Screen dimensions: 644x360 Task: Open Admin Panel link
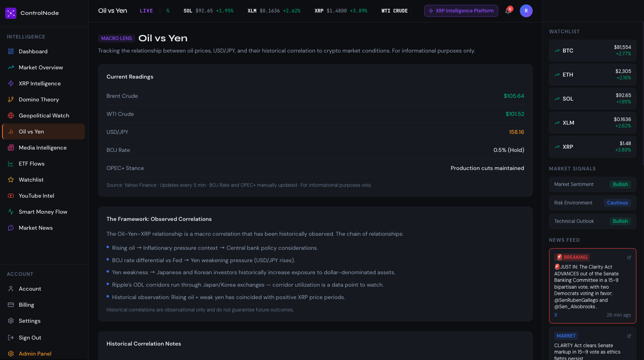point(43,354)
